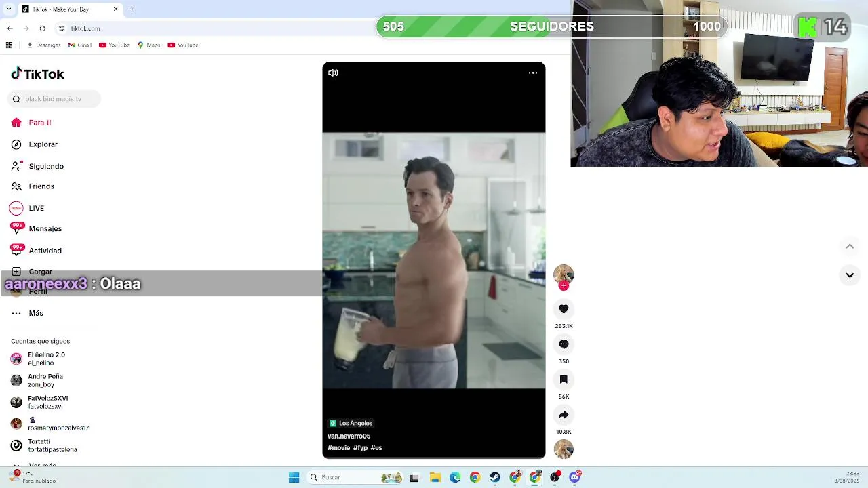Click the video player to pause
The image size is (868, 488).
tap(434, 260)
